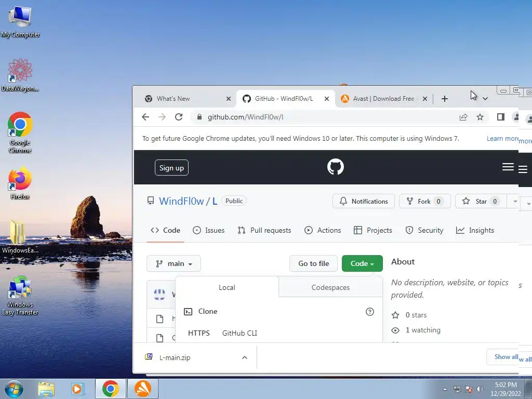
Task: Open WindowsEa... zip folder on desktop
Action: (20, 237)
